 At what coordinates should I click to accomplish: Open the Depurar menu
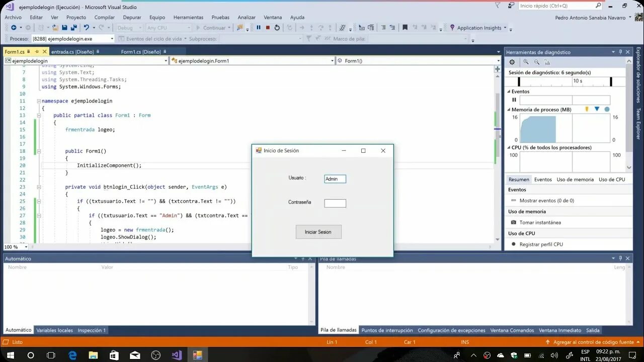click(132, 17)
